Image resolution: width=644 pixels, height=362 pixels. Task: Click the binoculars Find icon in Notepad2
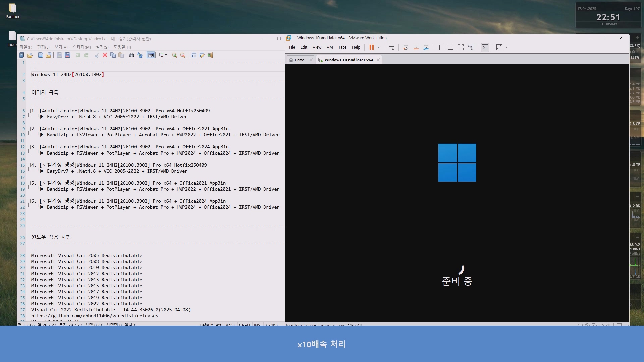131,55
